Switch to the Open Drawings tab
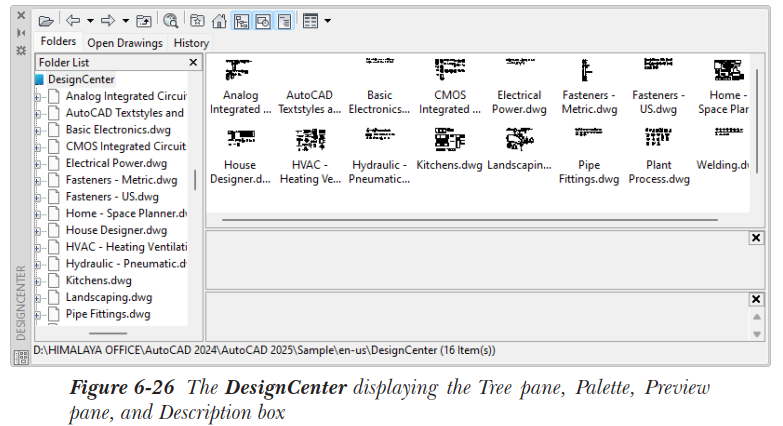This screenshot has height=426, width=783. click(125, 43)
